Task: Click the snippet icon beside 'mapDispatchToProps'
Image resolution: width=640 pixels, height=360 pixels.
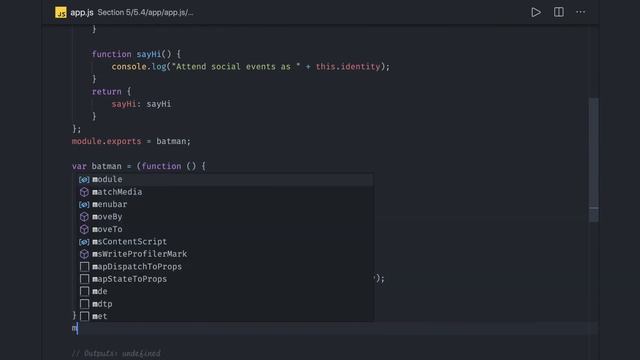Action: [x=84, y=267]
